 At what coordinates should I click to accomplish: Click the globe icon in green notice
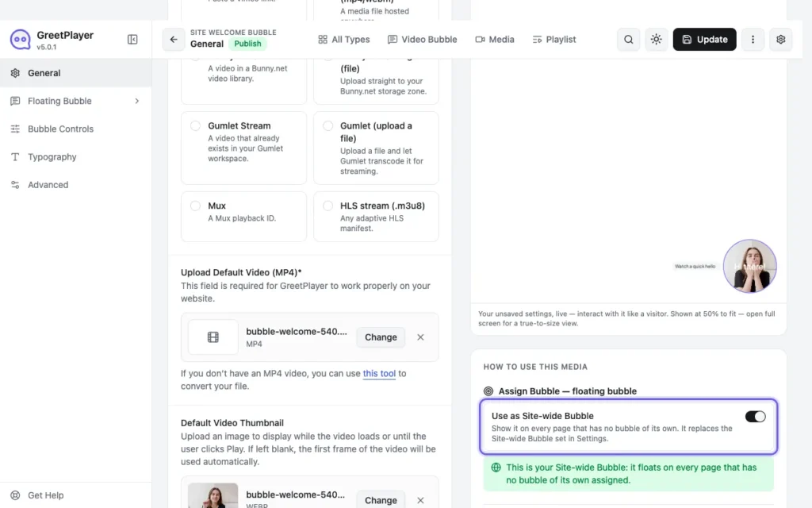(496, 468)
